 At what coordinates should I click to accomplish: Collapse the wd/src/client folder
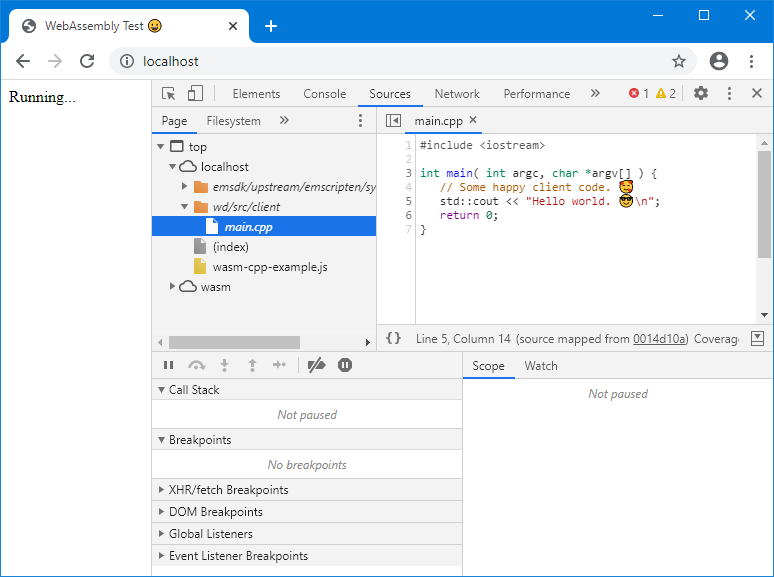185,207
